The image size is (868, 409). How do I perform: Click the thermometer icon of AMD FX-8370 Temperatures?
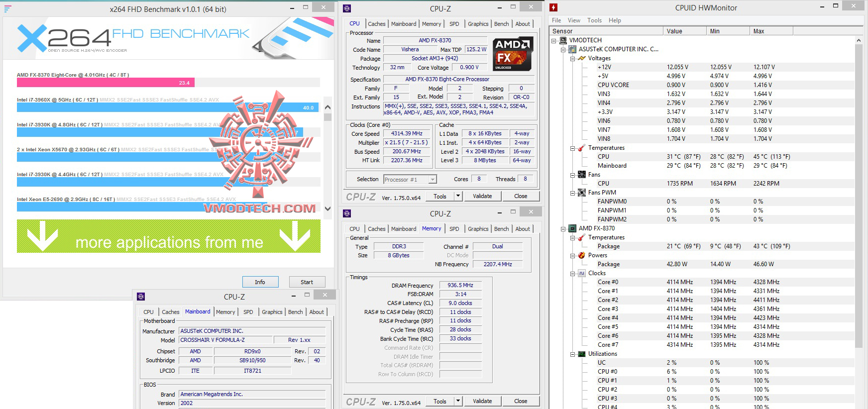tap(581, 237)
